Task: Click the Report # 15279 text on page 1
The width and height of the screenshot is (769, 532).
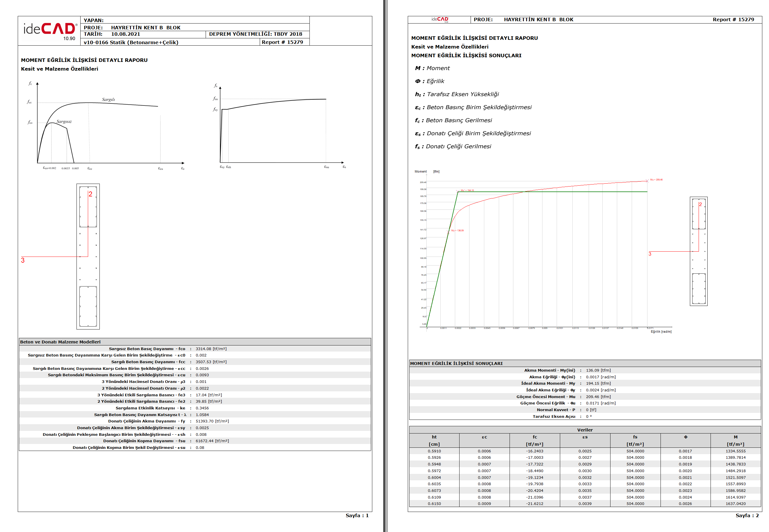Action: pyautogui.click(x=282, y=42)
